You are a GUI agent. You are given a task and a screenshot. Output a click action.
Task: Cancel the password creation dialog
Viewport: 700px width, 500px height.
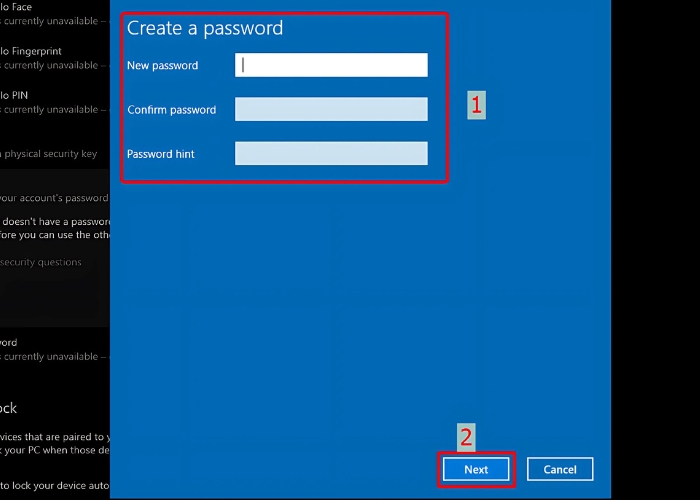tap(560, 469)
